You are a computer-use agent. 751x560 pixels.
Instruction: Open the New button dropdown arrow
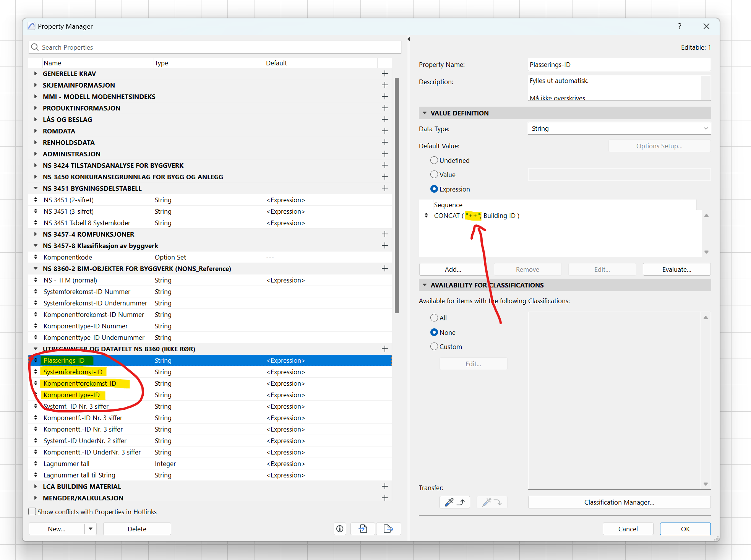point(91,529)
